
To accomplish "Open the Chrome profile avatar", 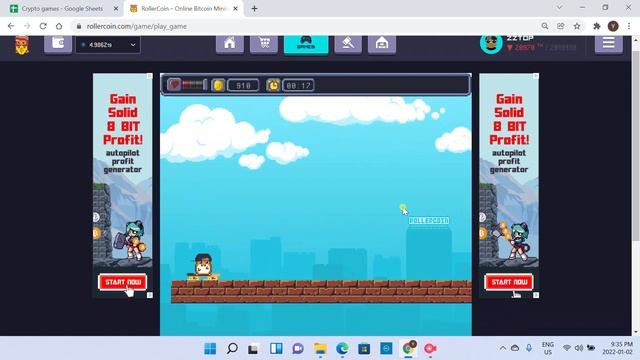I will point(613,26).
